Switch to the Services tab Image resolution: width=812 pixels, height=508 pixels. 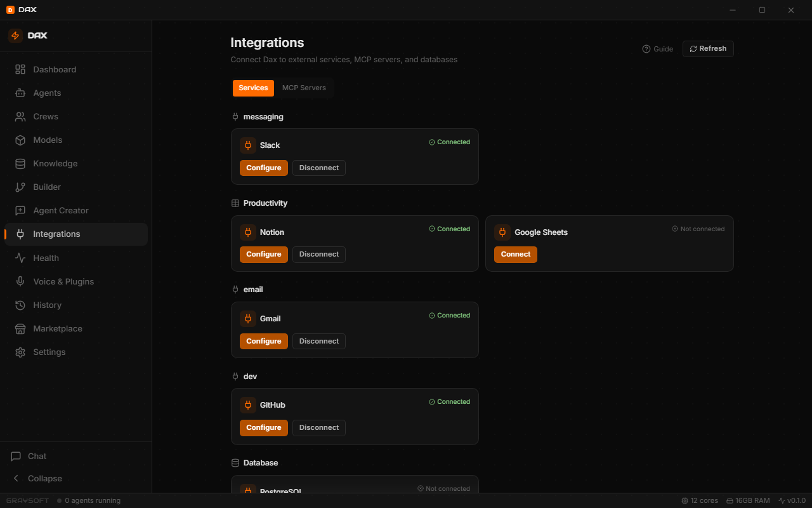253,88
